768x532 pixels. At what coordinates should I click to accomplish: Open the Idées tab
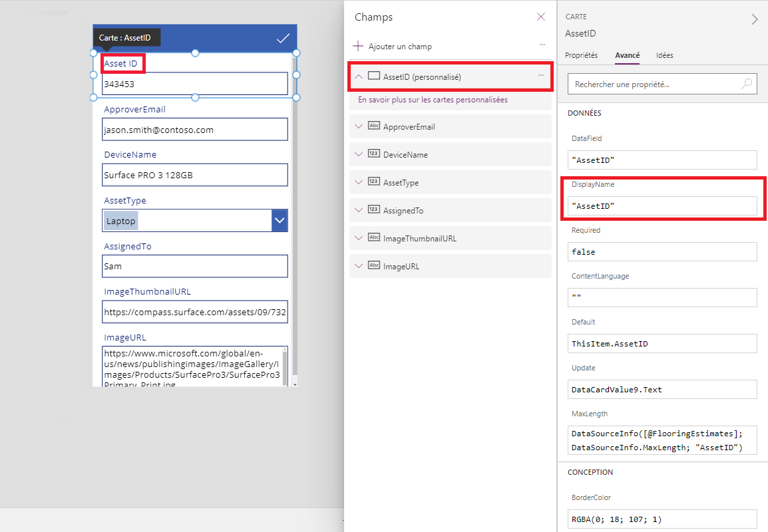click(665, 55)
